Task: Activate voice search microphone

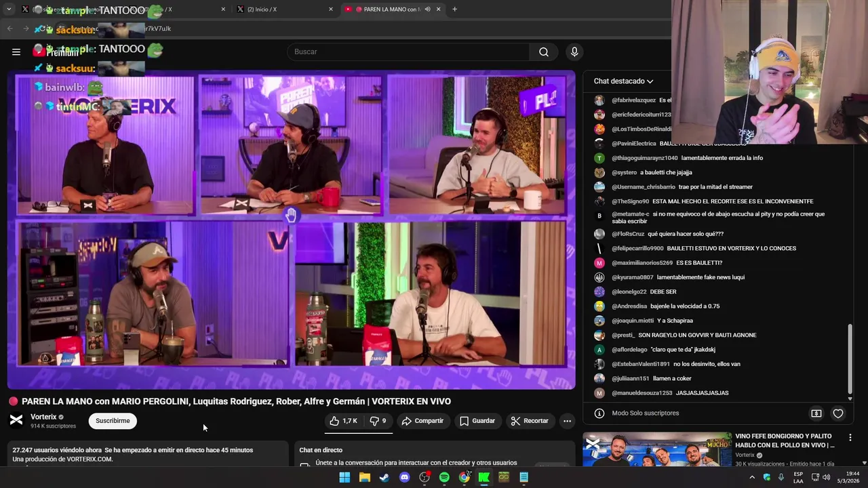Action: pos(574,52)
